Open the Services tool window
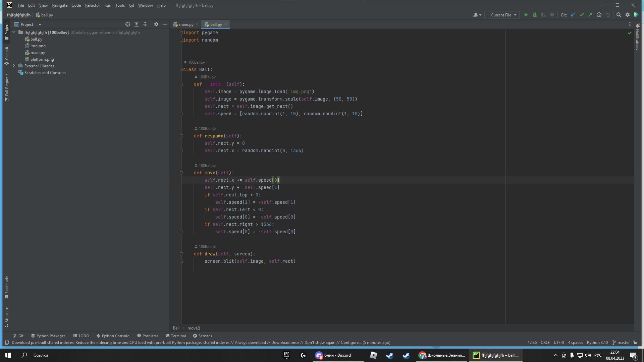 click(202, 336)
